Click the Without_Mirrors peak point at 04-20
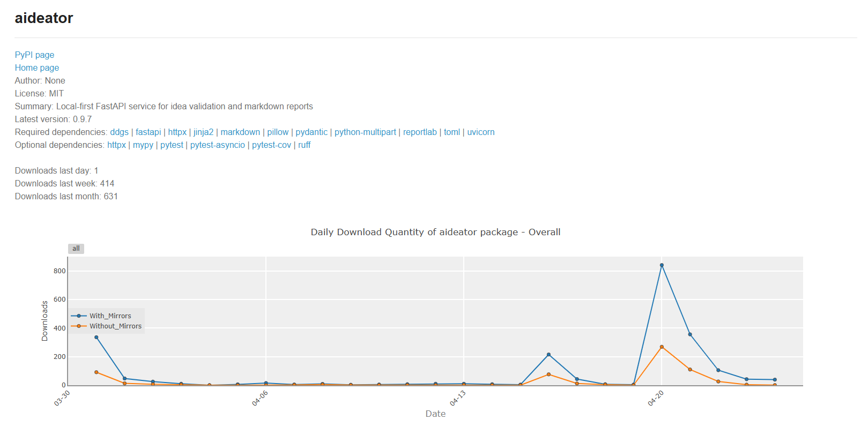This screenshot has width=868, height=427. point(662,347)
